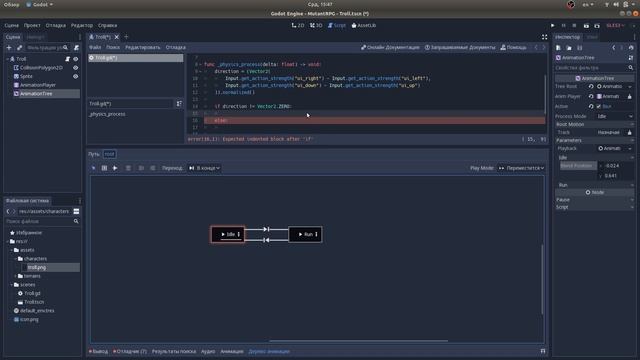Screen dimensions: 640x360
Task: Open Process Mode dropdown set to Idle
Action: (x=615, y=116)
